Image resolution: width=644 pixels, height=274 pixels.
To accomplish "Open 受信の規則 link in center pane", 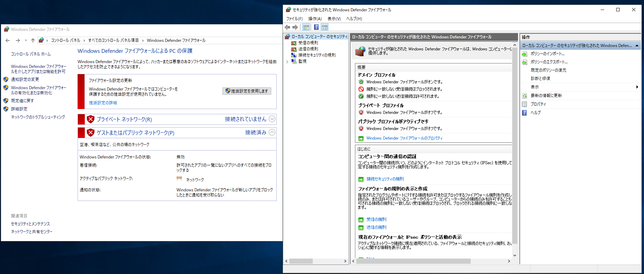I will point(376,219).
